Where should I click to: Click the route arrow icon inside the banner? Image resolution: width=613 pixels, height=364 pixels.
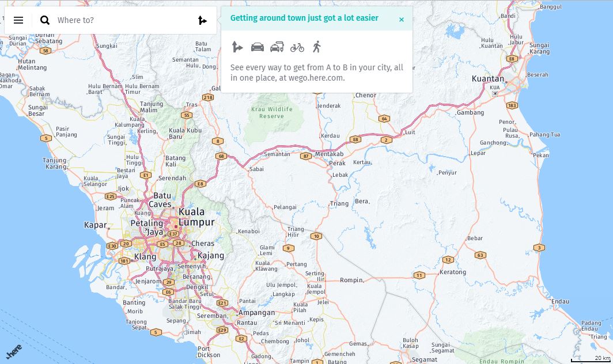tap(237, 47)
